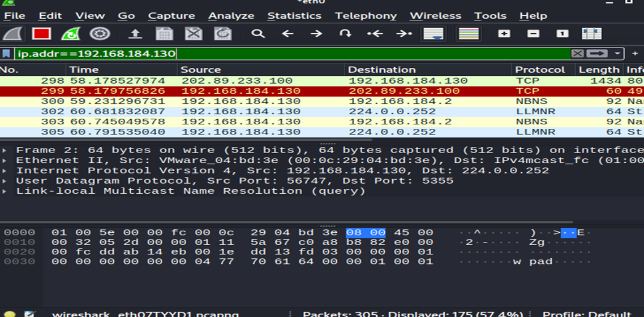Open expert information status bar icon
This screenshot has width=644, height=317.
pyautogui.click(x=10, y=314)
